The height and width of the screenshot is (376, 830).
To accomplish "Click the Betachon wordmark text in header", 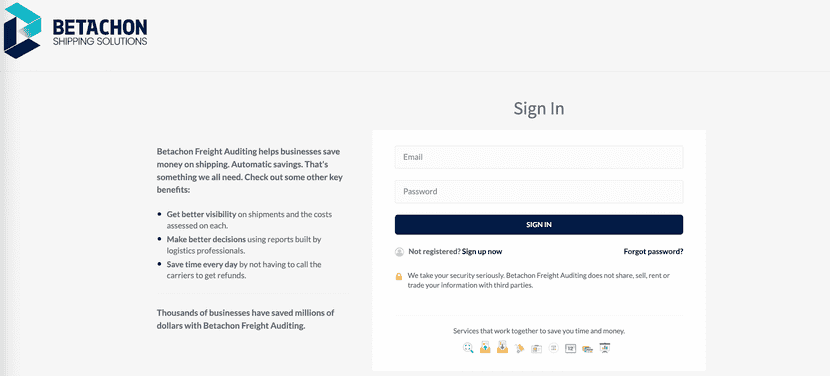I will click(x=100, y=27).
